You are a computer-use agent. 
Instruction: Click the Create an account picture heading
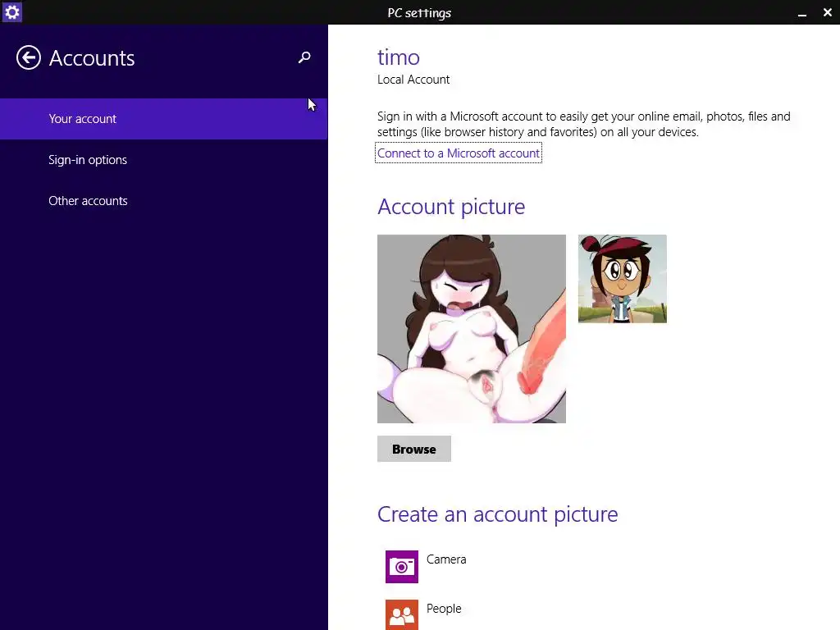click(498, 514)
